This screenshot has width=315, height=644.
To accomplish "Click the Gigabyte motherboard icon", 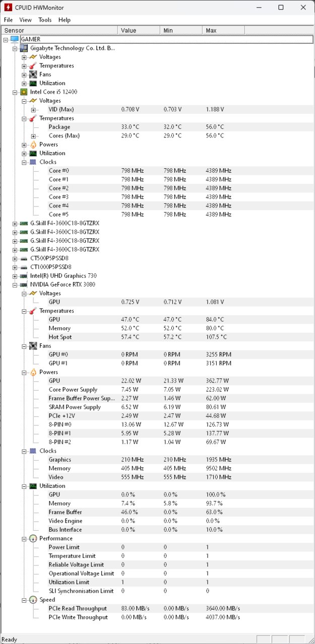I will point(24,48).
